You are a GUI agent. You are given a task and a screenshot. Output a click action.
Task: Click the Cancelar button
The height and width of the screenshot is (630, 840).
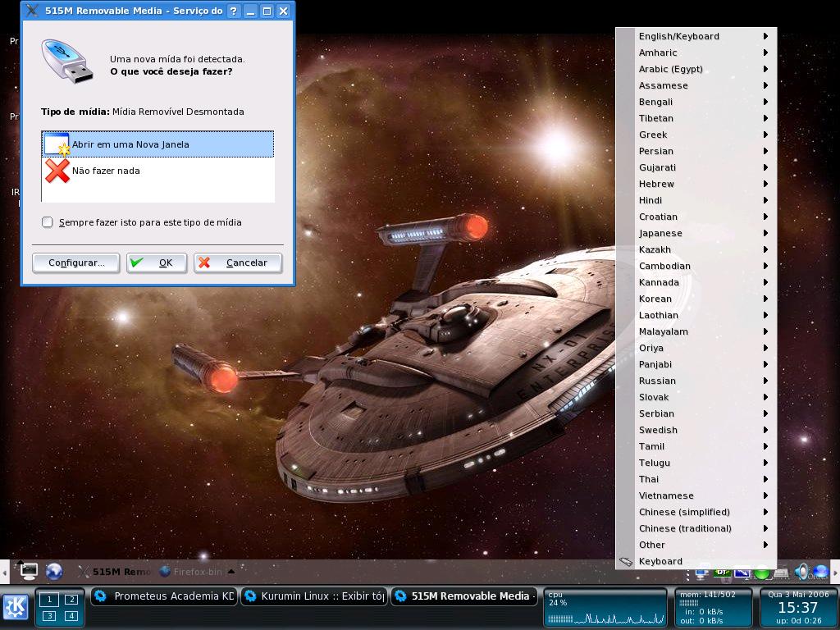tap(238, 263)
